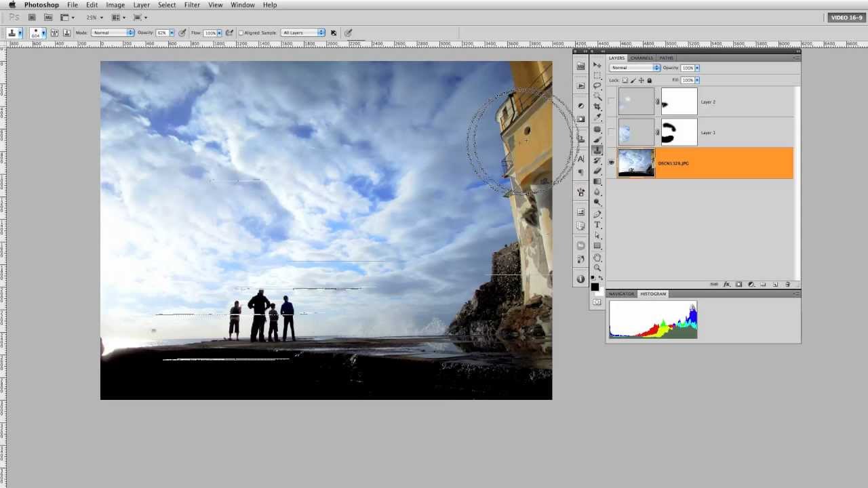
Task: Open the Filter menu
Action: pos(192,5)
